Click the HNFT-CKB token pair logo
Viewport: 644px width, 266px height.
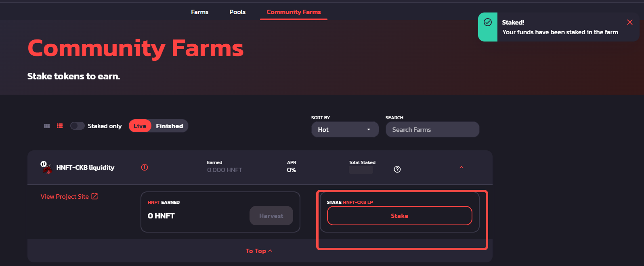pyautogui.click(x=46, y=167)
